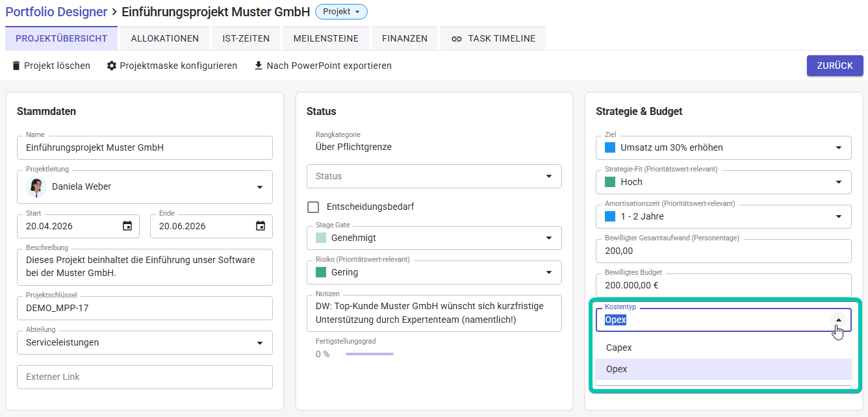This screenshot has width=868, height=417.
Task: Enable the Entscheidungsbedarf checkbox
Action: pyautogui.click(x=313, y=207)
